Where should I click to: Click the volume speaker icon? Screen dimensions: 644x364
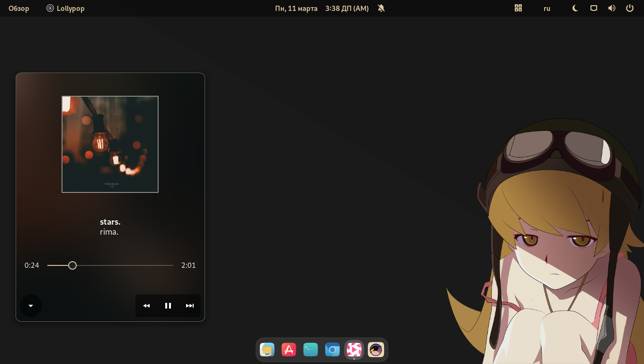(612, 8)
